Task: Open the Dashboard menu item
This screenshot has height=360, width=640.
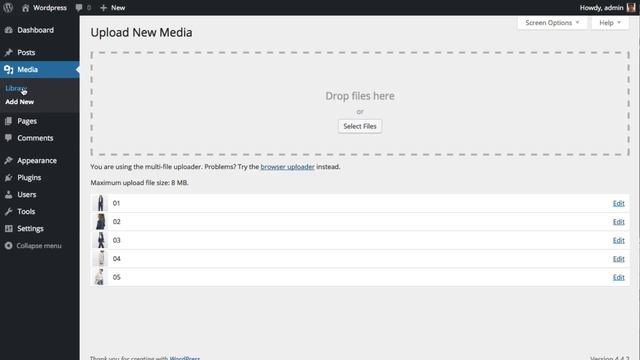Action: click(36, 30)
